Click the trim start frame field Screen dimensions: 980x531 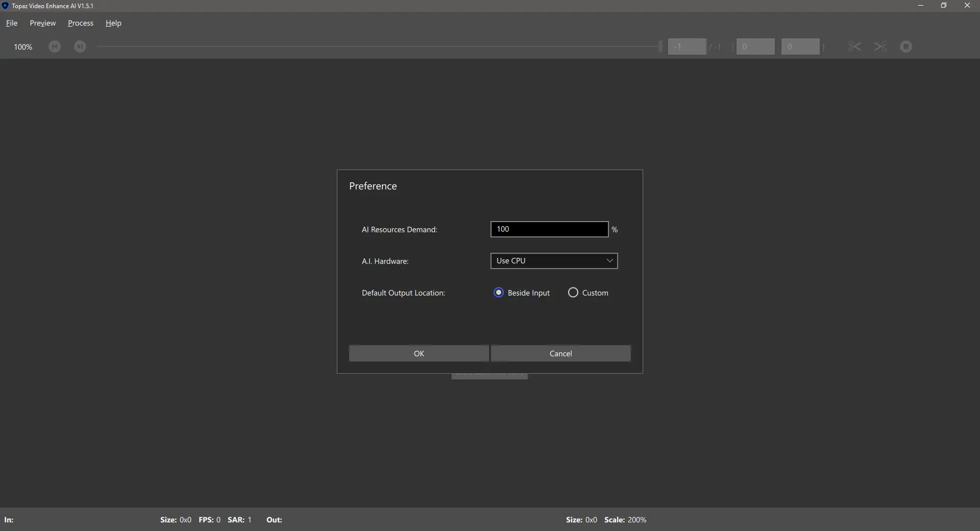[755, 46]
